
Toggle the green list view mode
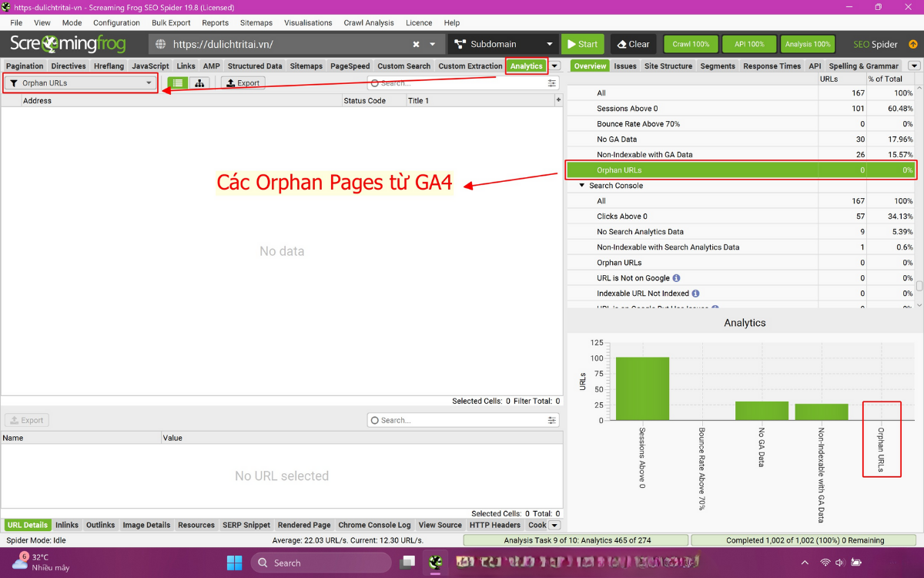pos(178,82)
